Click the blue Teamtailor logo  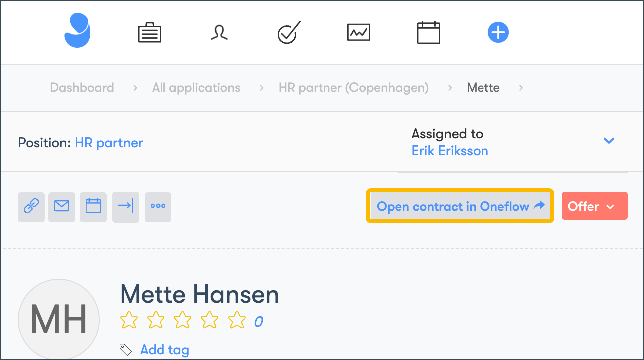coord(77,31)
